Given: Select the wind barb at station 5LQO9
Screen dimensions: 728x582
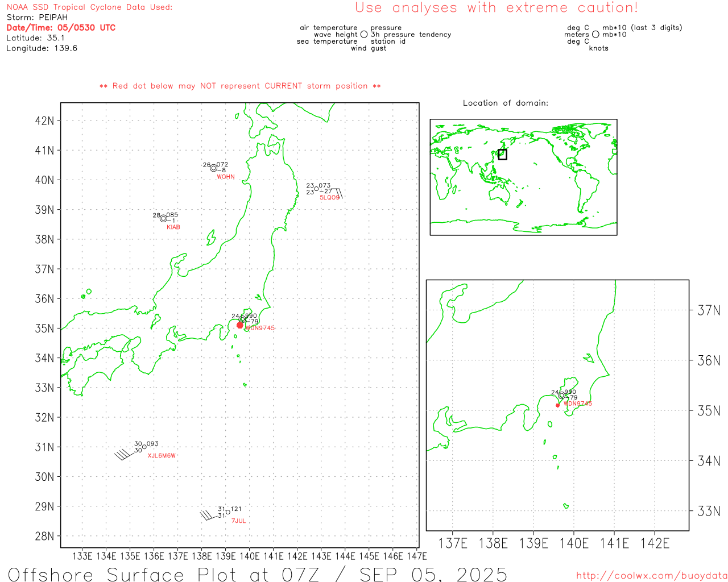Looking at the screenshot, I should 337,193.
